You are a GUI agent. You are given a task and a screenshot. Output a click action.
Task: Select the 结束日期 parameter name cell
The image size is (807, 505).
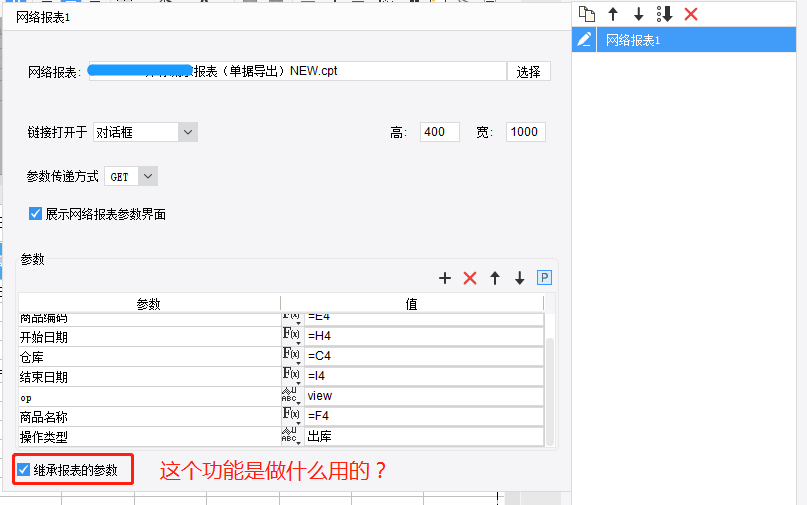pos(150,377)
